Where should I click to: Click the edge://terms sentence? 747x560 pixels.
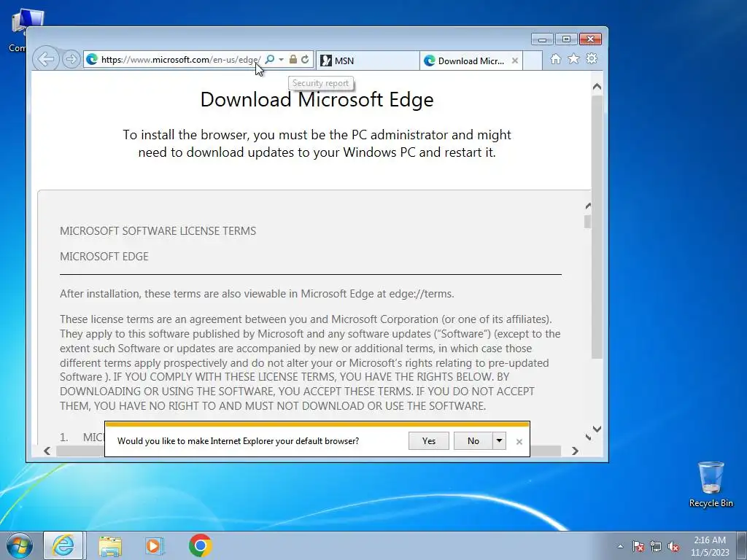coord(257,294)
